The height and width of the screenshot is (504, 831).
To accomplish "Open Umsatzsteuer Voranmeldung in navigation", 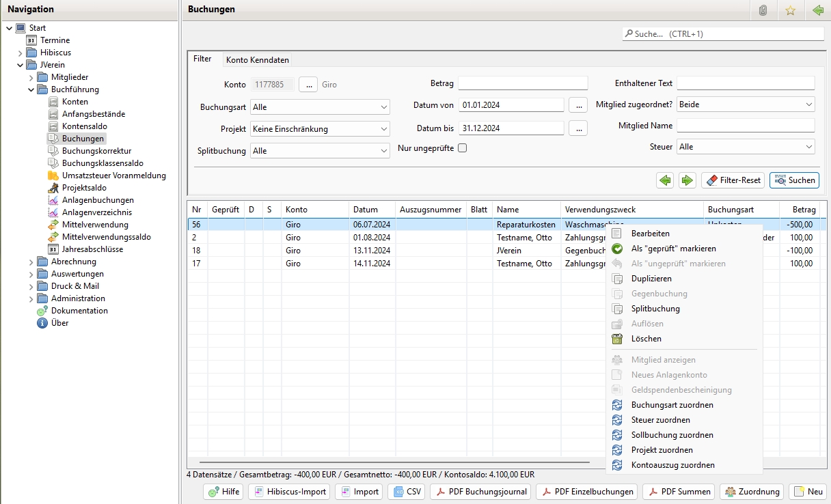I will click(x=113, y=176).
